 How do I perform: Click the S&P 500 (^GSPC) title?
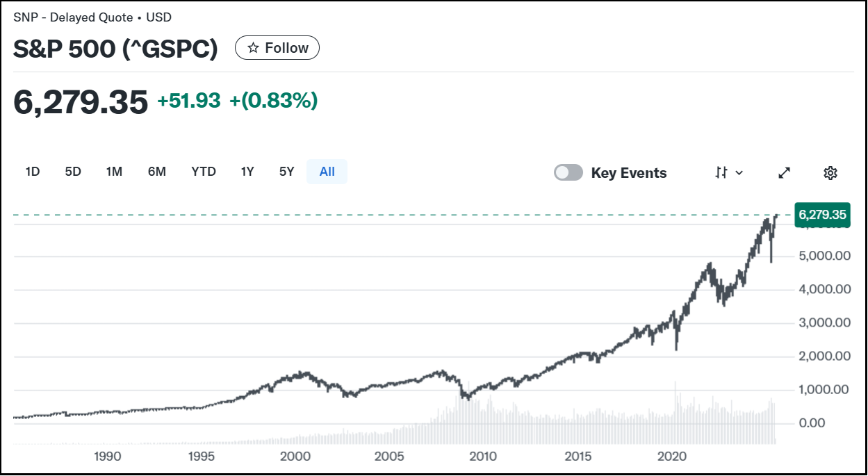(x=115, y=49)
